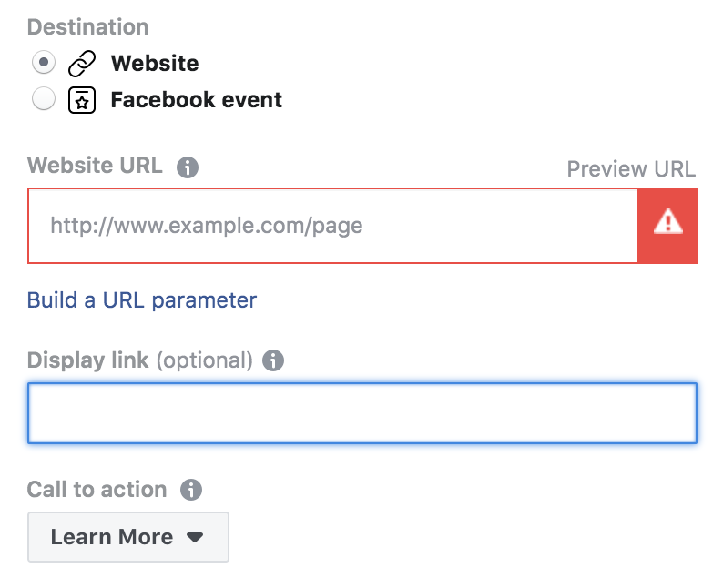Image resolution: width=723 pixels, height=588 pixels.
Task: Click the Display link (optional) label
Action: [x=140, y=360]
